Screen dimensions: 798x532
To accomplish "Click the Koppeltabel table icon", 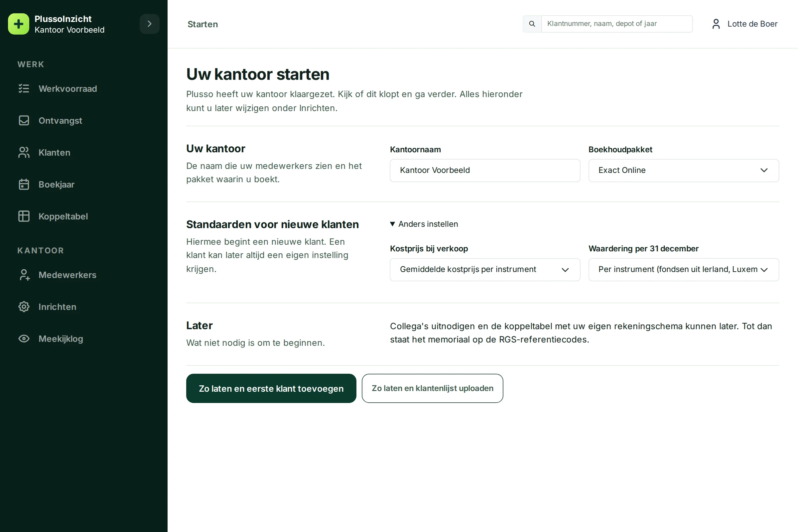I will click(x=24, y=216).
